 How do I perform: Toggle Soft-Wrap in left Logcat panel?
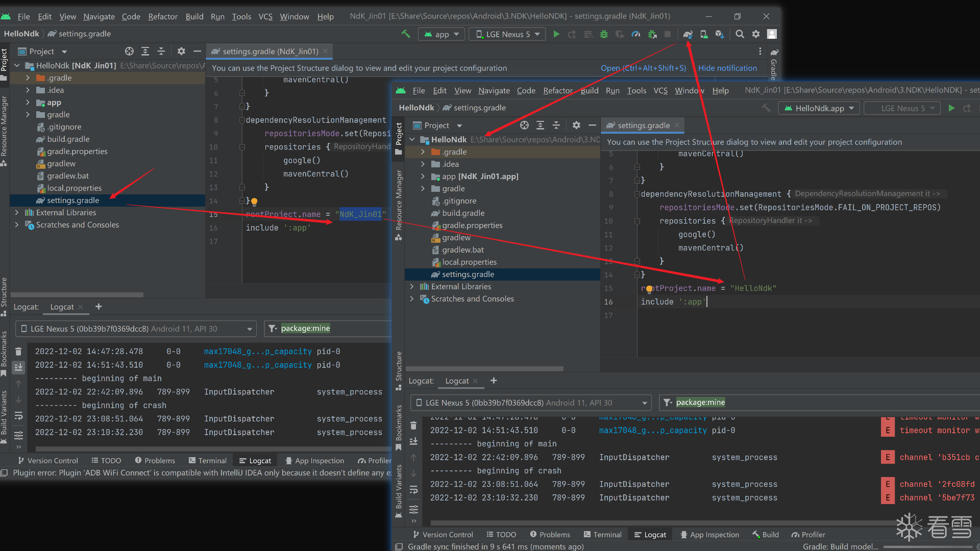(x=18, y=416)
